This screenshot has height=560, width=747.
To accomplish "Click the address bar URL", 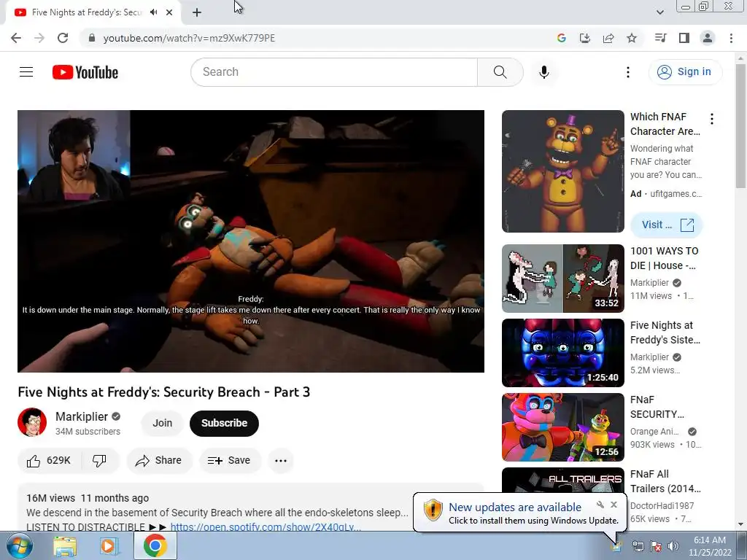I will 189,38.
